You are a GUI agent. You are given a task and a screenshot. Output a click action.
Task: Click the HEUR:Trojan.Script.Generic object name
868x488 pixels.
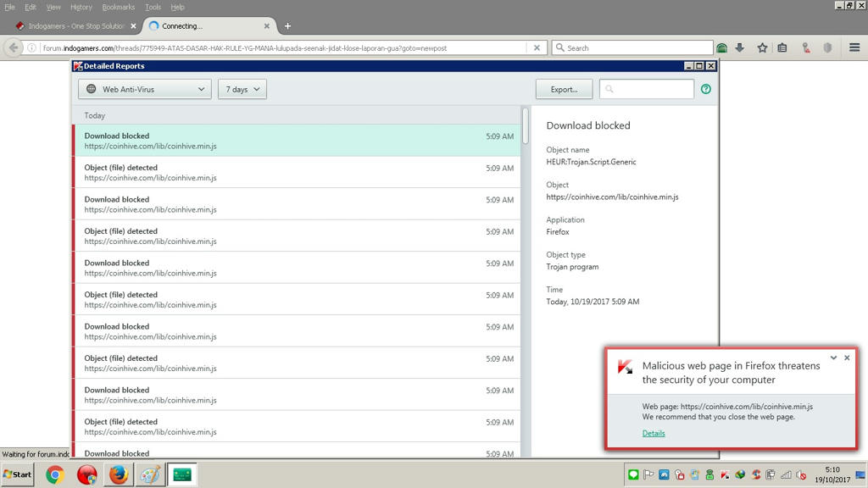[x=591, y=162]
